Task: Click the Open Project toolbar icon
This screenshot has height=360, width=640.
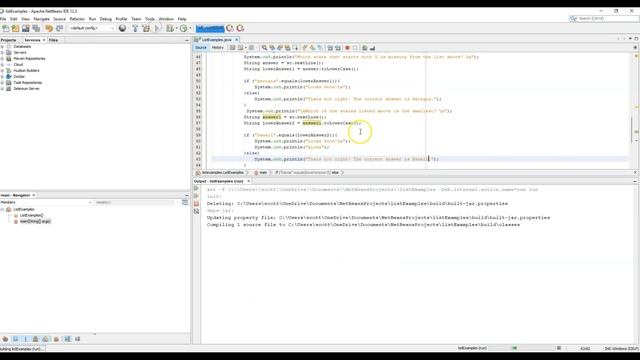Action: tap(26, 28)
